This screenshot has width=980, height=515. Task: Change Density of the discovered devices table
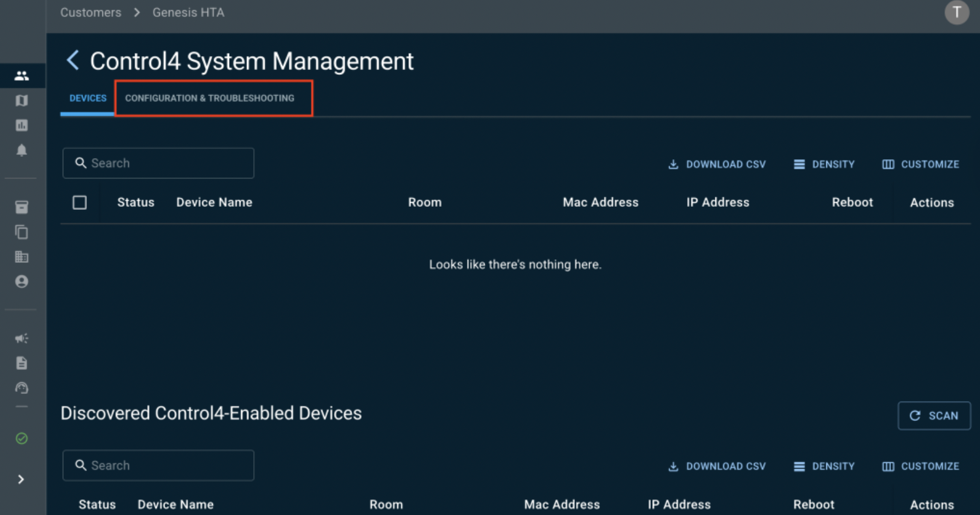click(824, 467)
